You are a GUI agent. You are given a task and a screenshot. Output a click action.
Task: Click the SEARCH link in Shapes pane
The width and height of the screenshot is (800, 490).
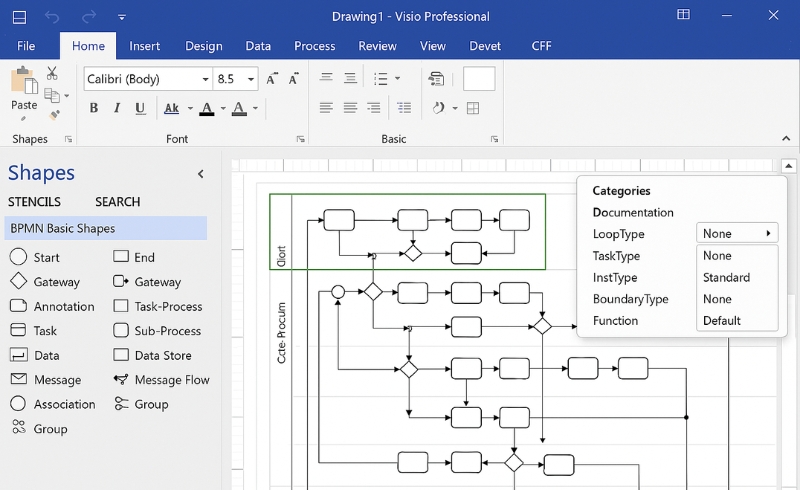[x=117, y=202]
